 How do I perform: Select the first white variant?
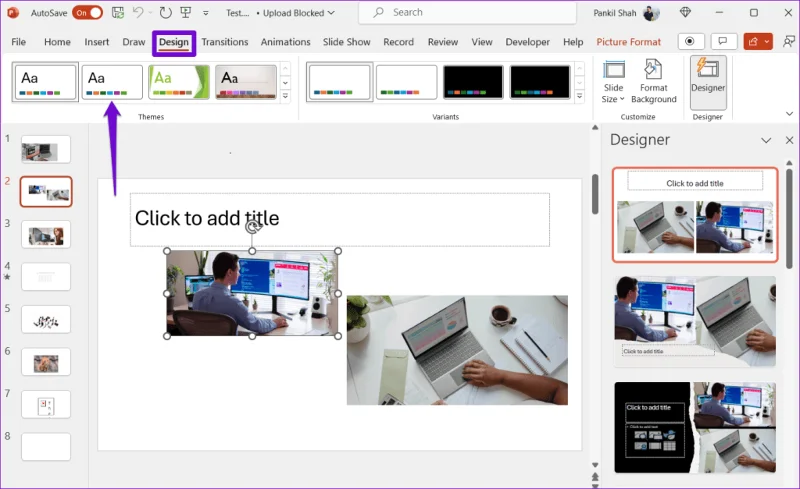click(x=339, y=82)
